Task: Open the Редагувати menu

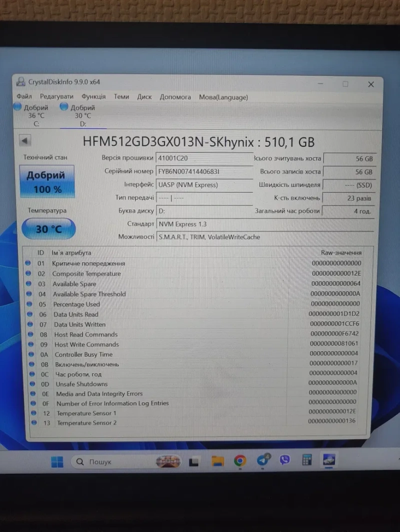Action: point(56,96)
